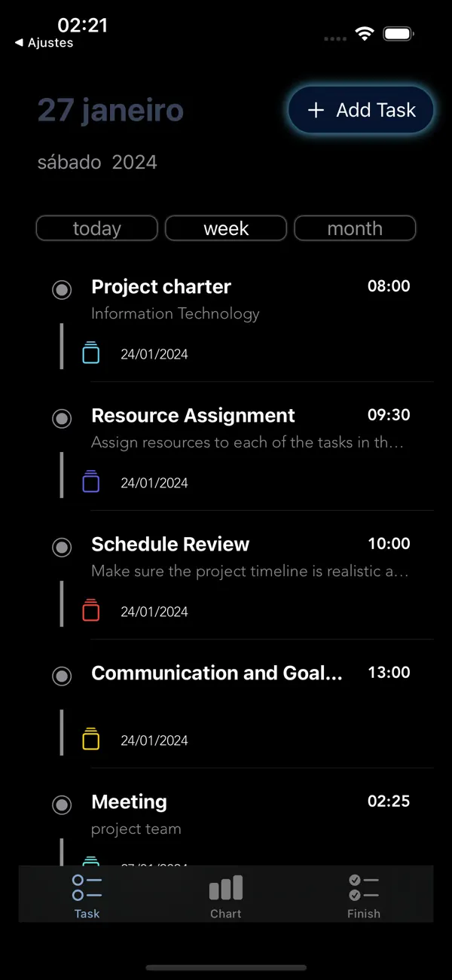Tap the plus icon in Add Task
This screenshot has width=452, height=980.
[316, 110]
